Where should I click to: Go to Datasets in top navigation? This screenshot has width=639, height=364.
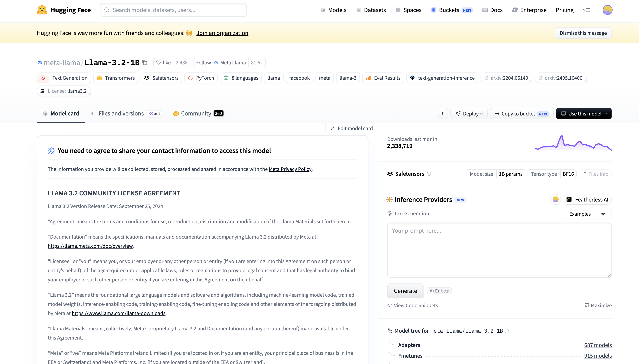(371, 10)
